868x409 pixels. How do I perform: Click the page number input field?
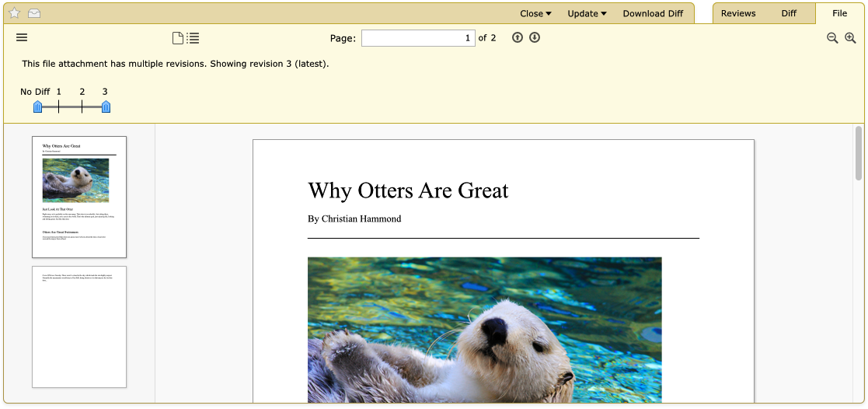(418, 38)
